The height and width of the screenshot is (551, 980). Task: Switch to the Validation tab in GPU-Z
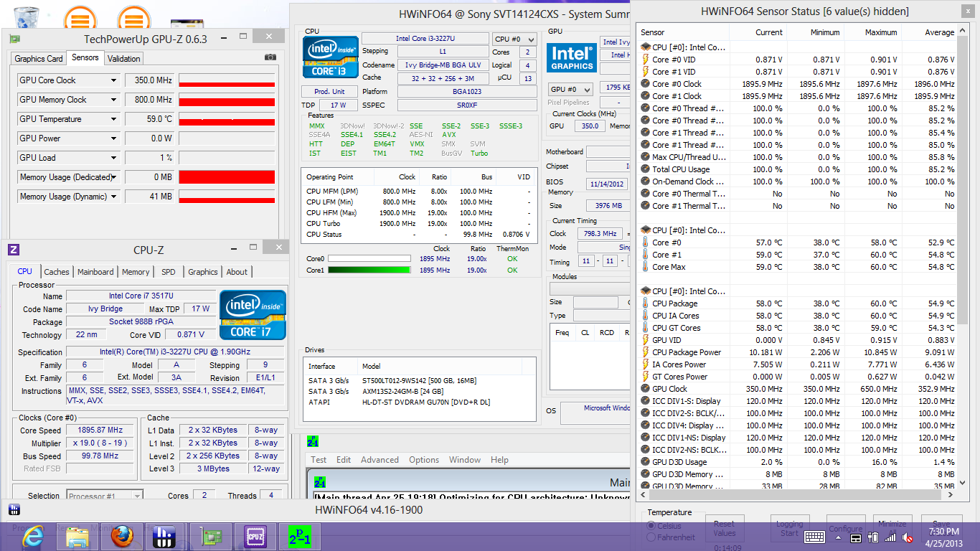click(124, 59)
